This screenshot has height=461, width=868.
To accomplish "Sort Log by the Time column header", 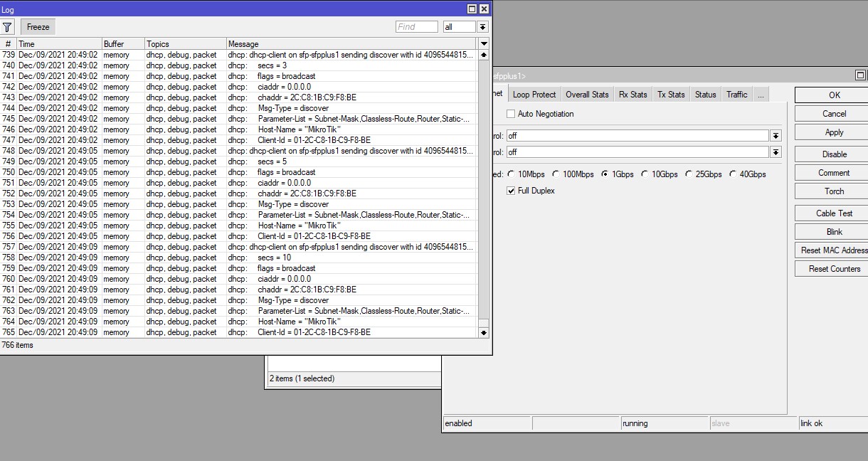I will click(x=59, y=44).
